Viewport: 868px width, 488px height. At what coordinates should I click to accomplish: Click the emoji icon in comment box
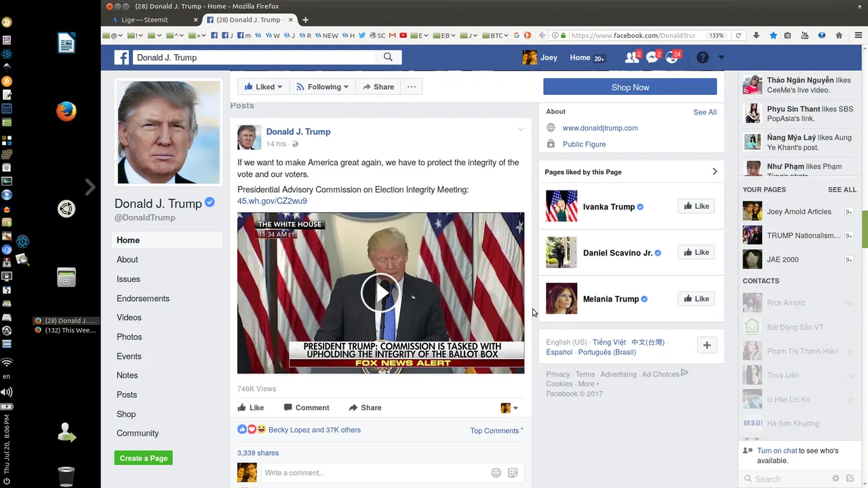496,472
